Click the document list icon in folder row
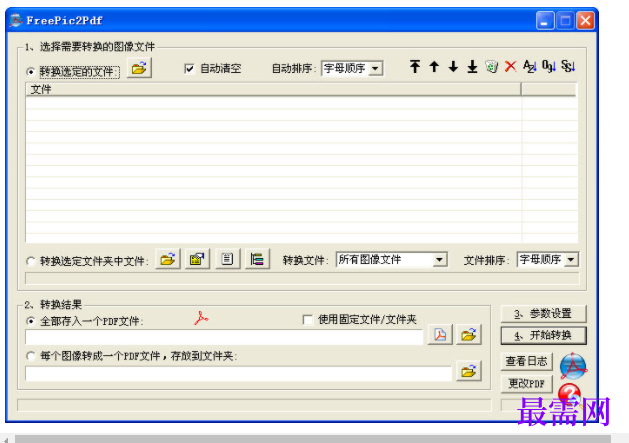629x443 pixels. (x=227, y=259)
